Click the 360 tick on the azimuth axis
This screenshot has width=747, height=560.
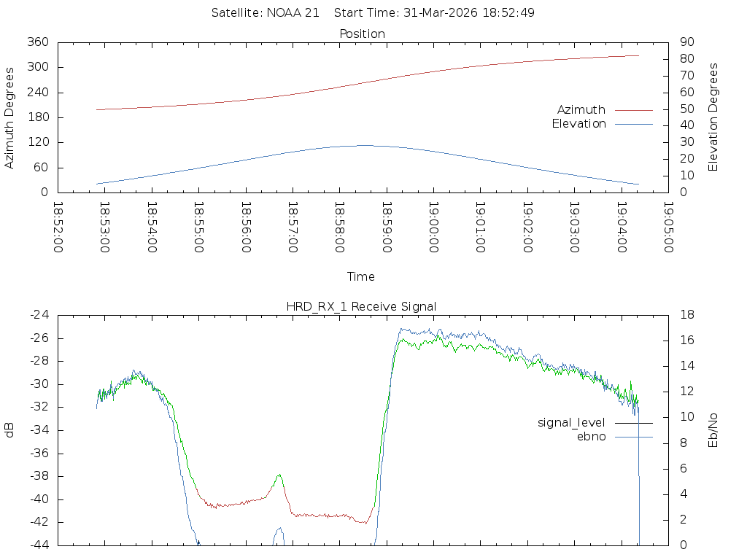pos(38,42)
